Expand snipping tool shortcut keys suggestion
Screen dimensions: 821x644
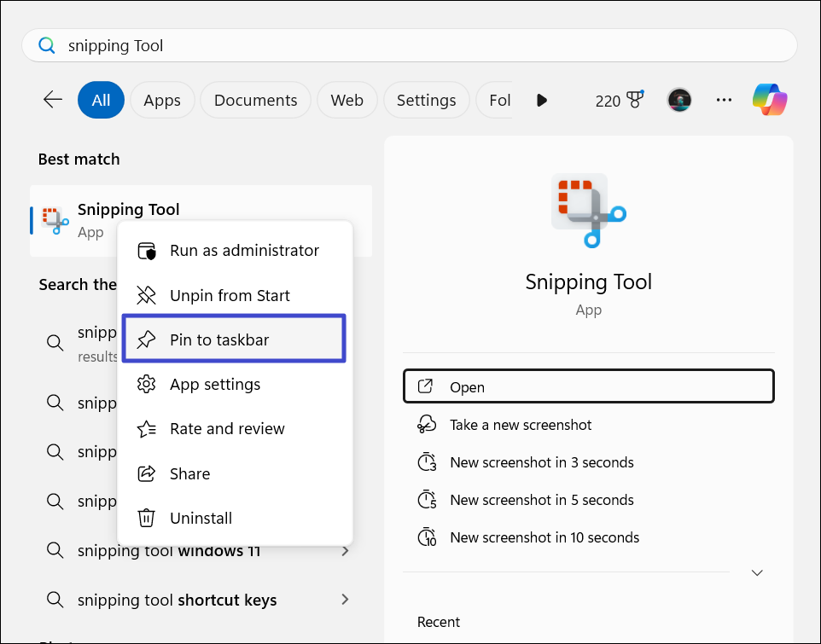point(345,600)
